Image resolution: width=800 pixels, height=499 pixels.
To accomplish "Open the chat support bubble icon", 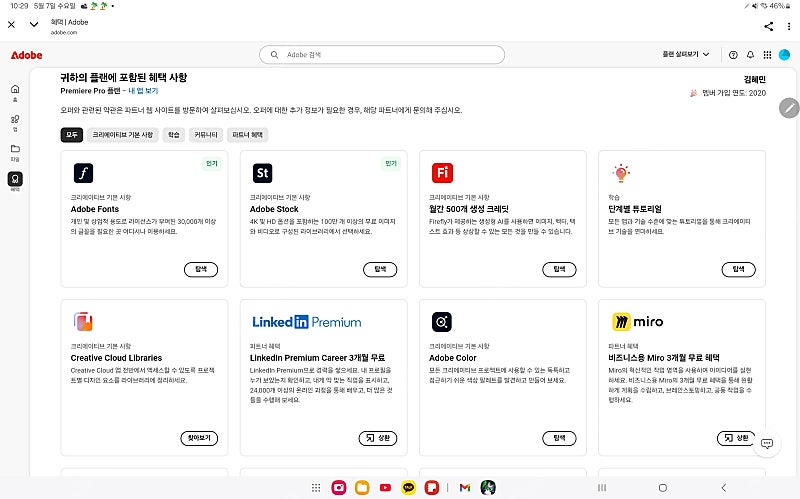I will tap(767, 443).
